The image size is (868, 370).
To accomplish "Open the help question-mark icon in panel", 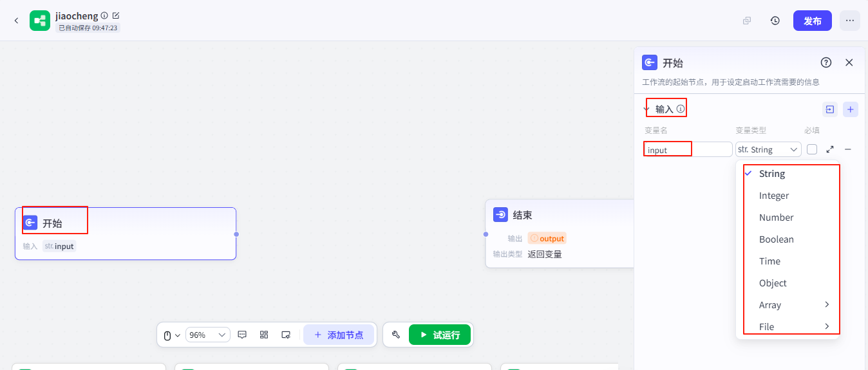I will tap(826, 62).
